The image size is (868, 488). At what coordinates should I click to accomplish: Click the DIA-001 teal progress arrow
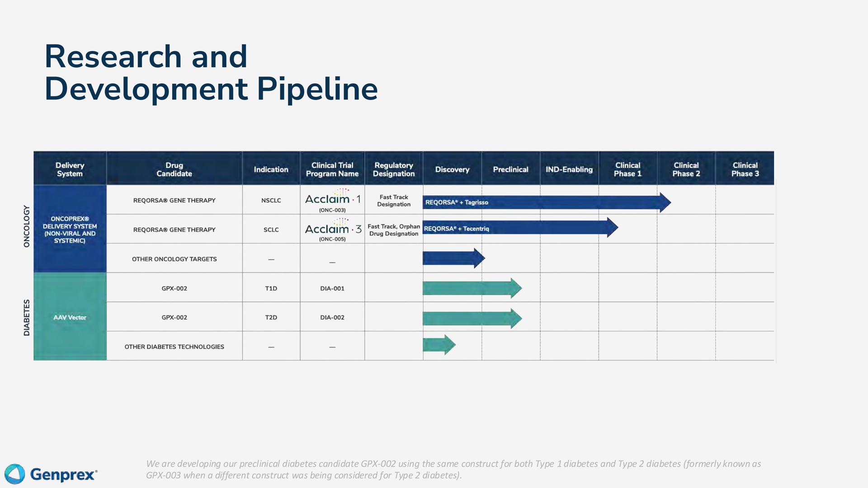click(472, 288)
